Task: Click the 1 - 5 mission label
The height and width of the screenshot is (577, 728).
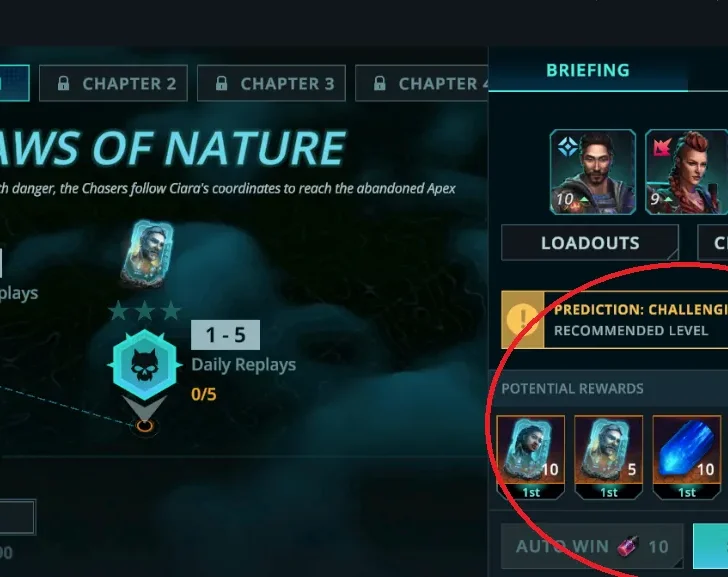Action: pos(225,335)
